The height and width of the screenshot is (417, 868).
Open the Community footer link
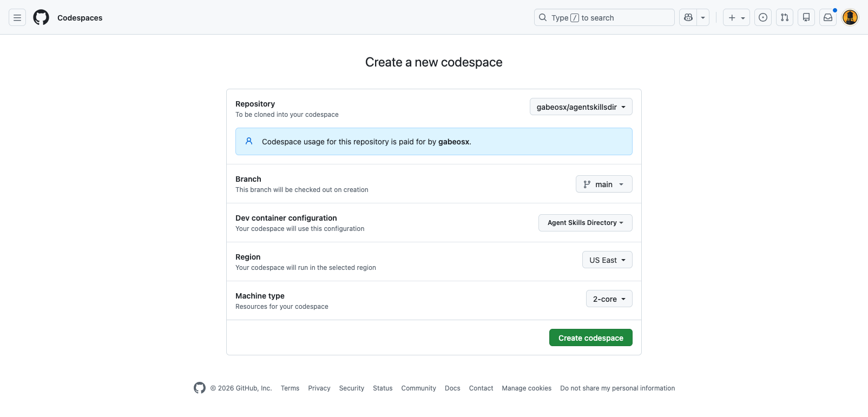click(419, 388)
